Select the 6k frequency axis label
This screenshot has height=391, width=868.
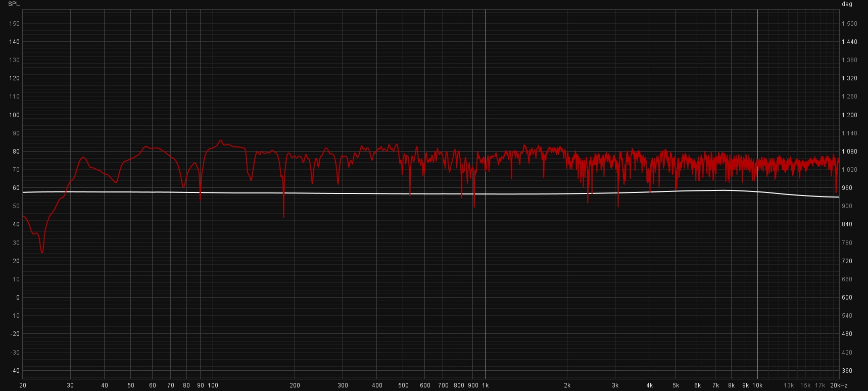tap(697, 385)
